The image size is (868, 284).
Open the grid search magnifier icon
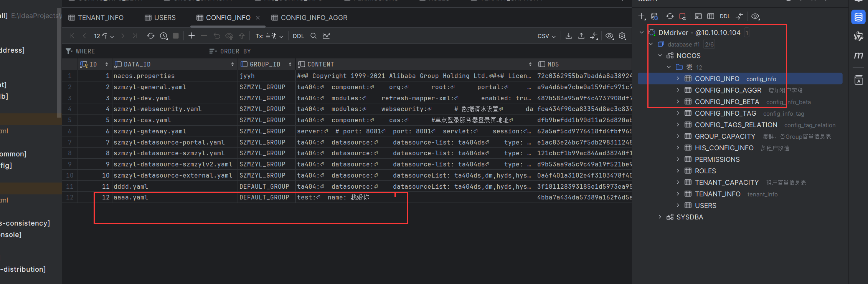(x=314, y=36)
